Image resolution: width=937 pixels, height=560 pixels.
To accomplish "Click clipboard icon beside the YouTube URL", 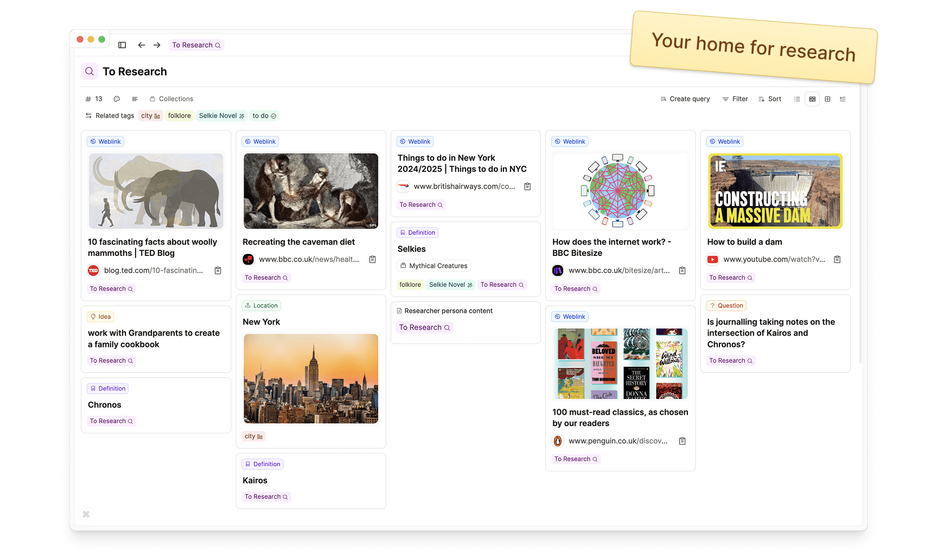I will (837, 260).
